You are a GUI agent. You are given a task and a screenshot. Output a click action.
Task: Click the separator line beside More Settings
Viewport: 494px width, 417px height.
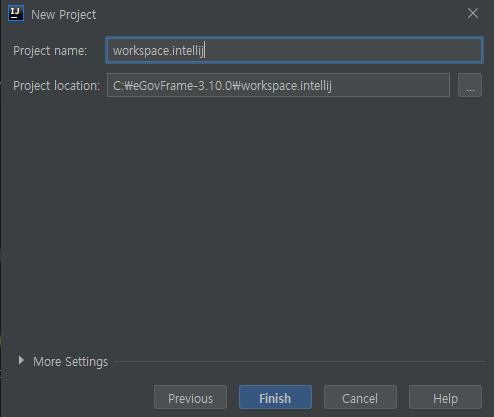(x=299, y=361)
